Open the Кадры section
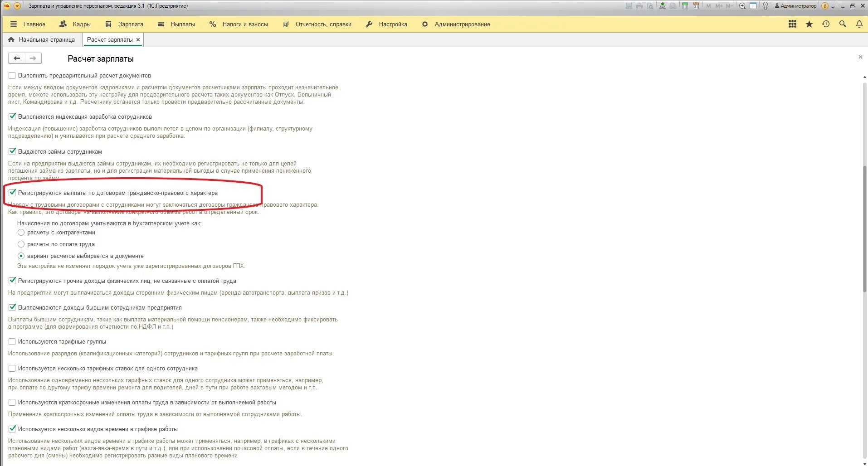 [x=75, y=24]
